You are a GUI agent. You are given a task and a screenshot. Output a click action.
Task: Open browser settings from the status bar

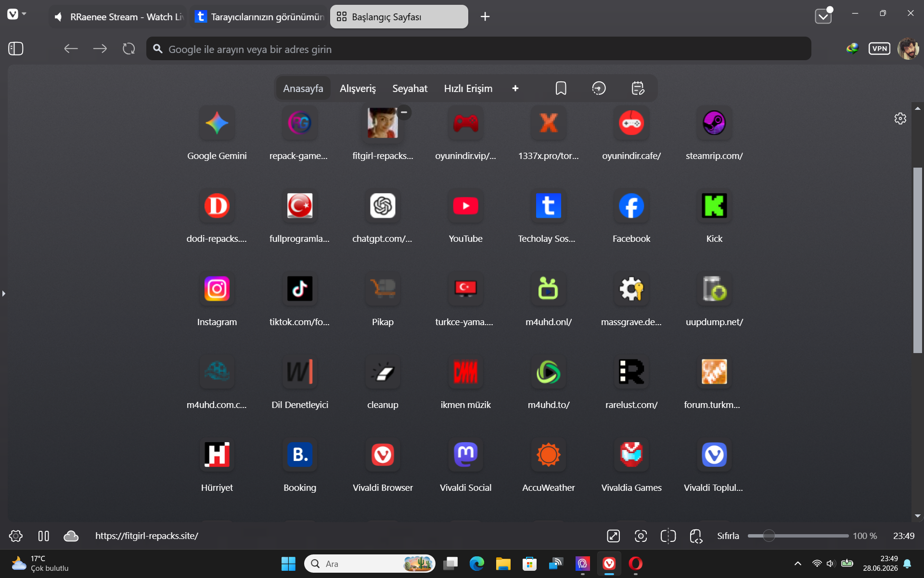(x=16, y=536)
